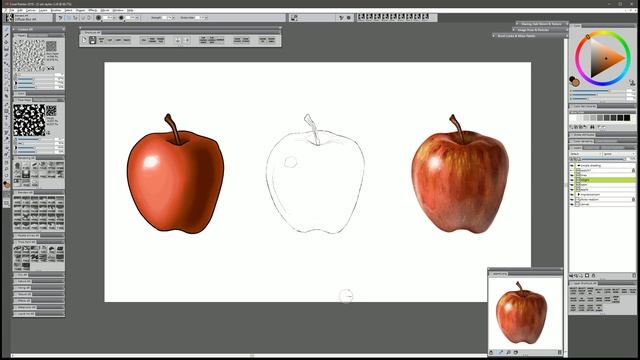Viewport: 640px width, 360px height.
Task: Click the lock icon on the photo realism layer
Action: pyautogui.click(x=633, y=199)
